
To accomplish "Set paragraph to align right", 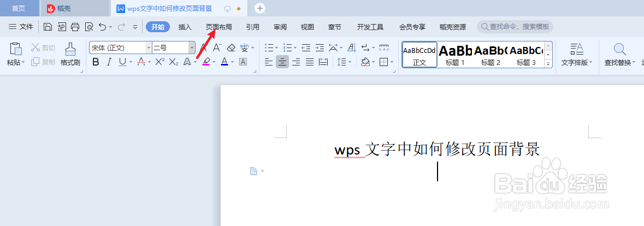I will tap(296, 62).
